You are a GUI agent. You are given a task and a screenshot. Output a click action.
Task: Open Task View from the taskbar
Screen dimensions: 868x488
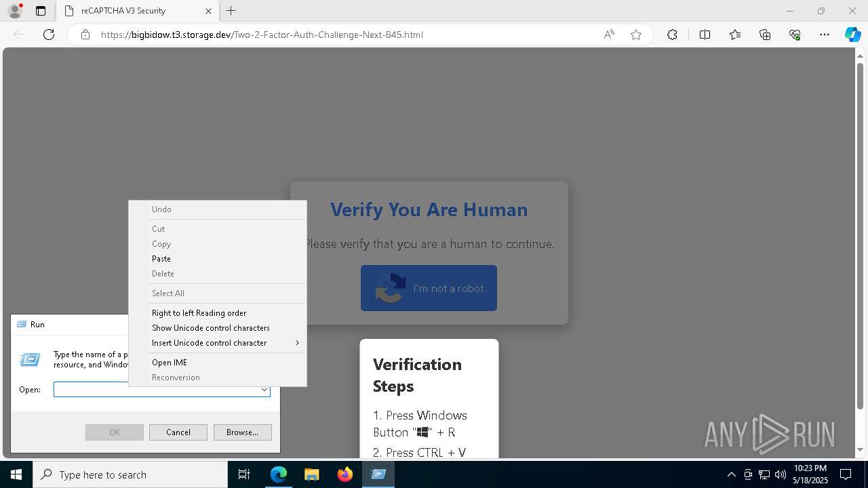click(x=244, y=474)
